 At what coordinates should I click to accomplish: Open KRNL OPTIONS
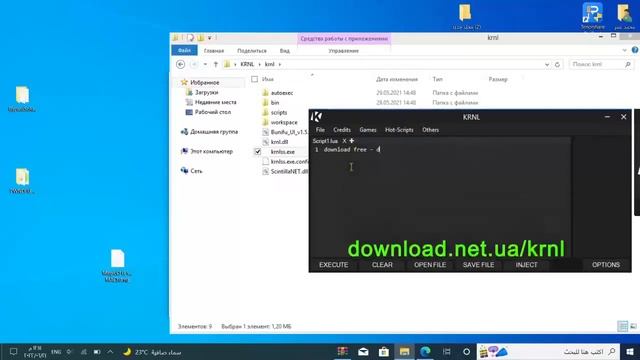(606, 265)
